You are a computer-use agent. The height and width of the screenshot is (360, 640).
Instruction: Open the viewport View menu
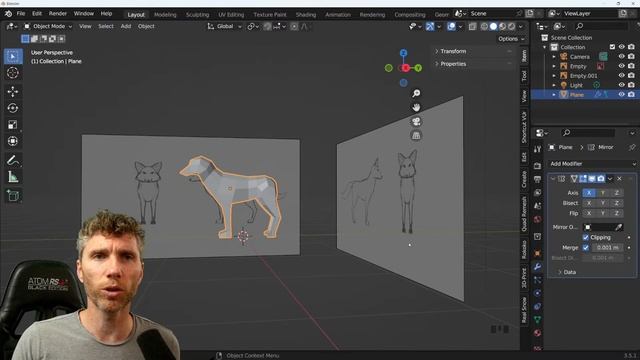coord(85,26)
